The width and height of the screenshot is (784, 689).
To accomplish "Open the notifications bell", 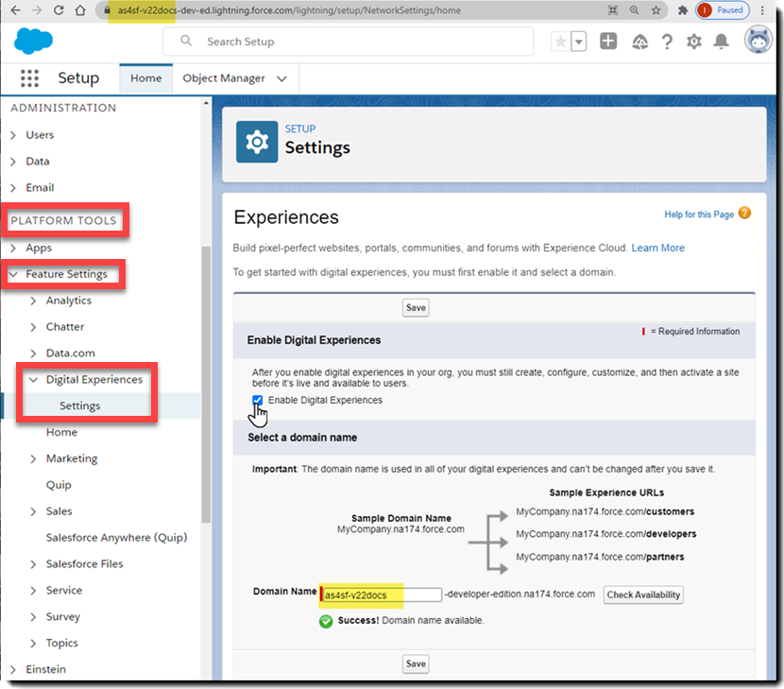I will click(x=722, y=42).
